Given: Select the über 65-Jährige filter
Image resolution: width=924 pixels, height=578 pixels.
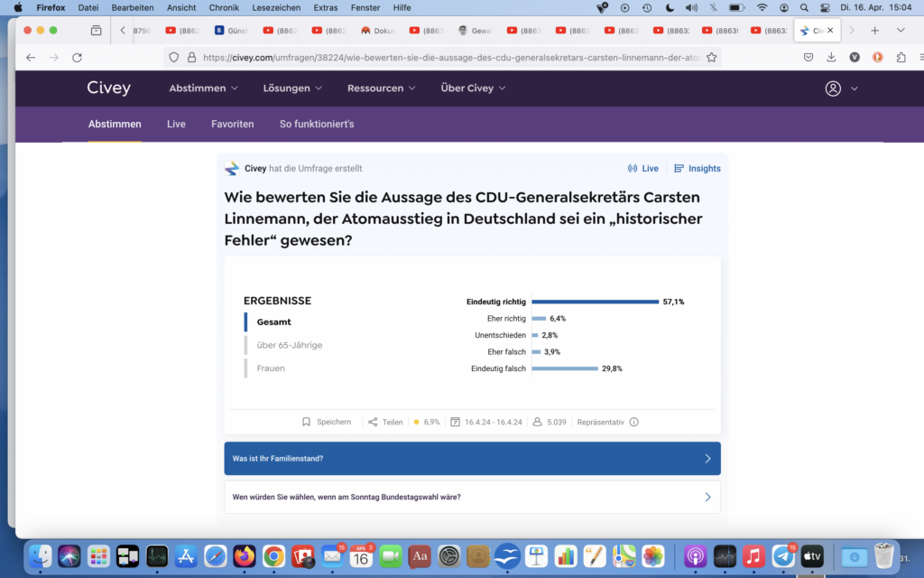Looking at the screenshot, I should [x=289, y=345].
